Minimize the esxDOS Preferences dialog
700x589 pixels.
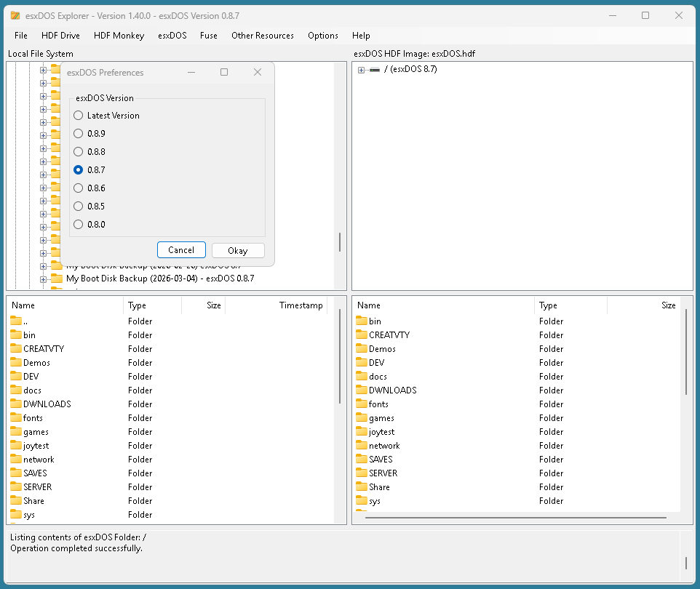191,72
